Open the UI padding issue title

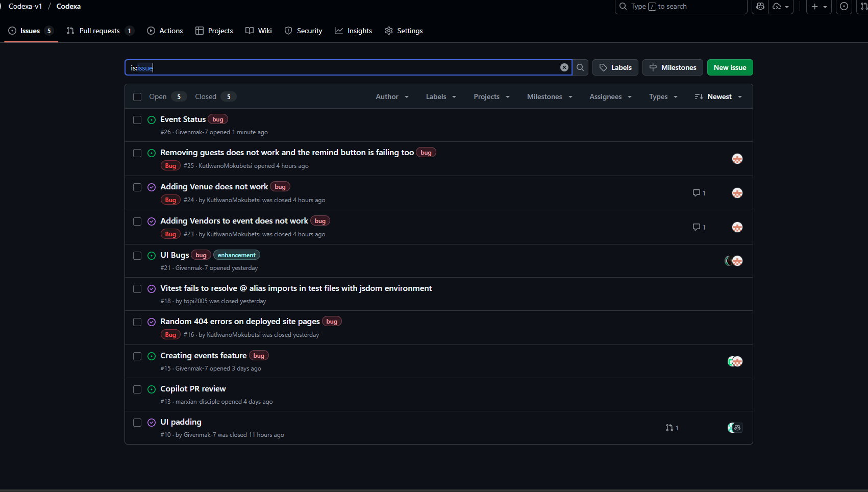(181, 422)
